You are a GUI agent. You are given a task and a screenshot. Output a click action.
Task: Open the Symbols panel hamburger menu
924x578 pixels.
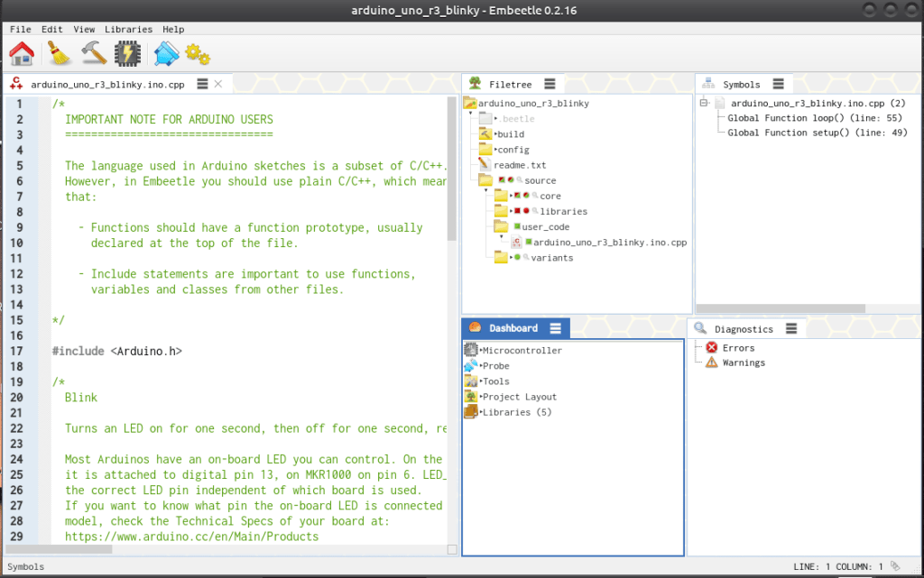tap(779, 84)
